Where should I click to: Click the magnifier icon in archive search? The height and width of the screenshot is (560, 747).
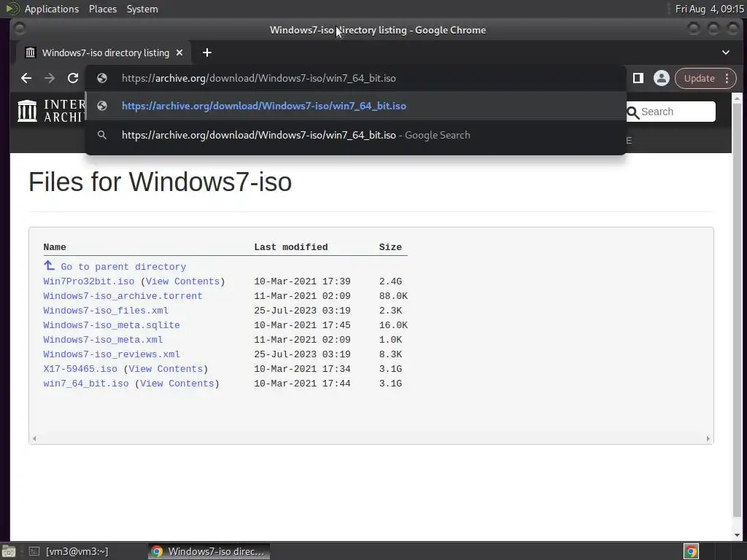[632, 112]
